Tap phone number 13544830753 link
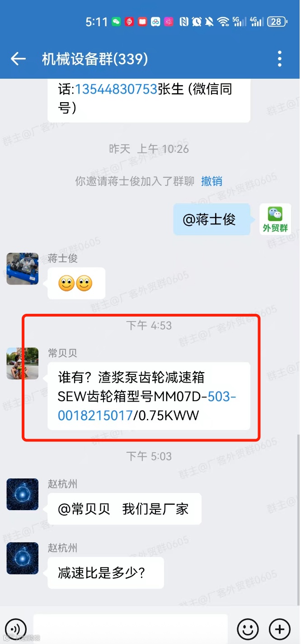 point(116,89)
